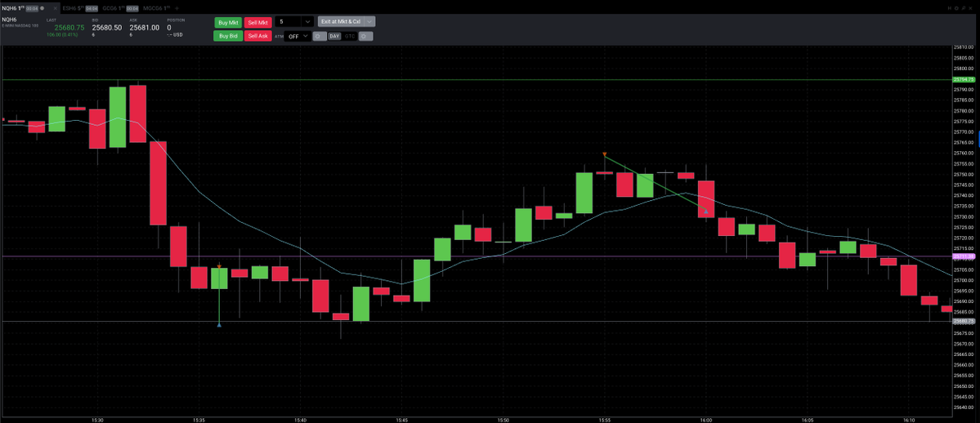Click the Sell Mkt button

coord(258,23)
